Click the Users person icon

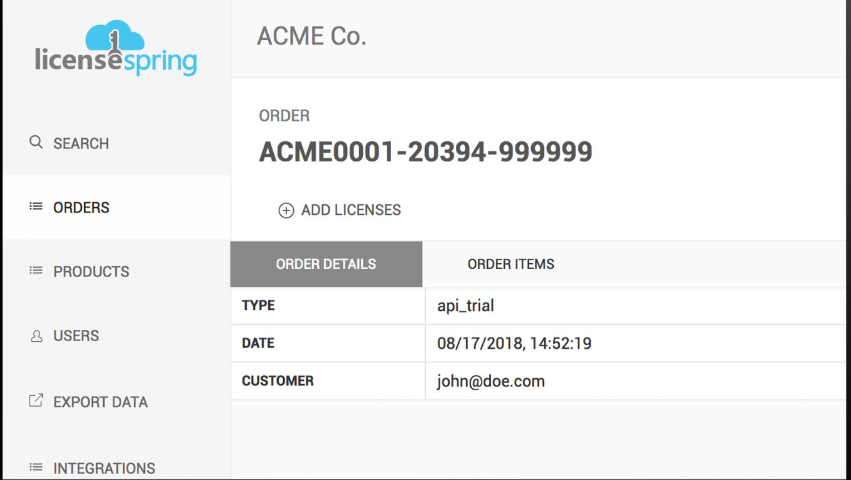36,336
